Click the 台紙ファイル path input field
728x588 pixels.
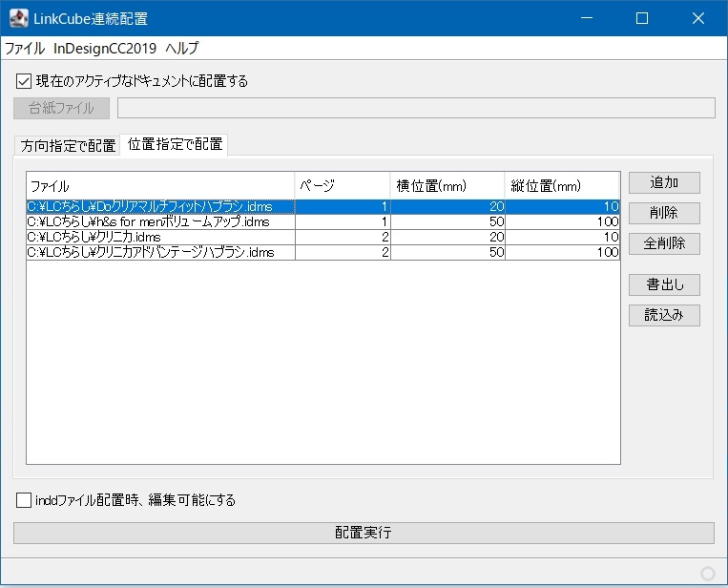[416, 108]
